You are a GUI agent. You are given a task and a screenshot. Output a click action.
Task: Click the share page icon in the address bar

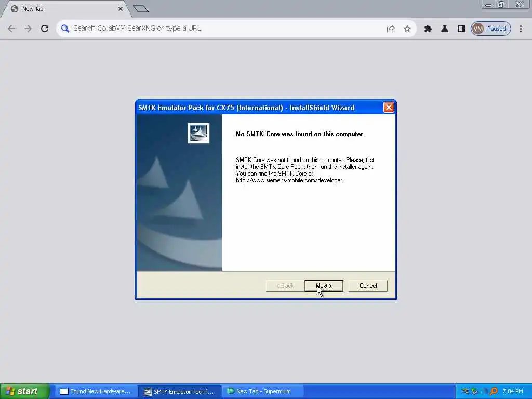tap(391, 29)
